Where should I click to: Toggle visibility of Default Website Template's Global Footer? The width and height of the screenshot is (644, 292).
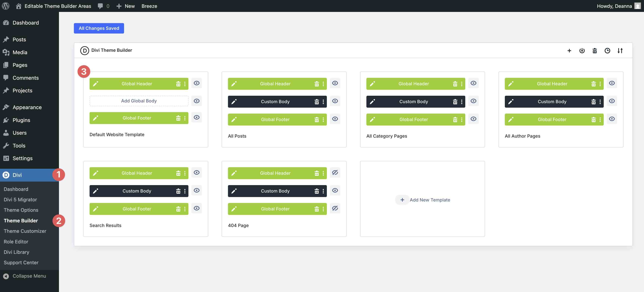197,117
